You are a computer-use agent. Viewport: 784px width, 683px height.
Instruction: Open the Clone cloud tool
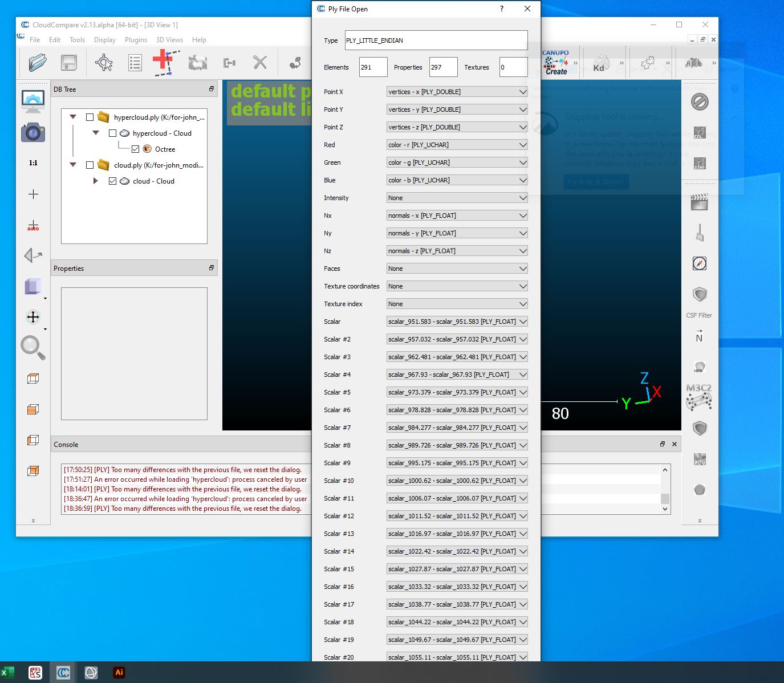(x=198, y=63)
